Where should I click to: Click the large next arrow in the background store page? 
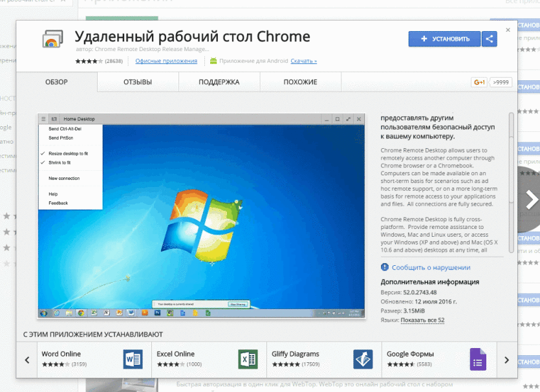coord(530,200)
